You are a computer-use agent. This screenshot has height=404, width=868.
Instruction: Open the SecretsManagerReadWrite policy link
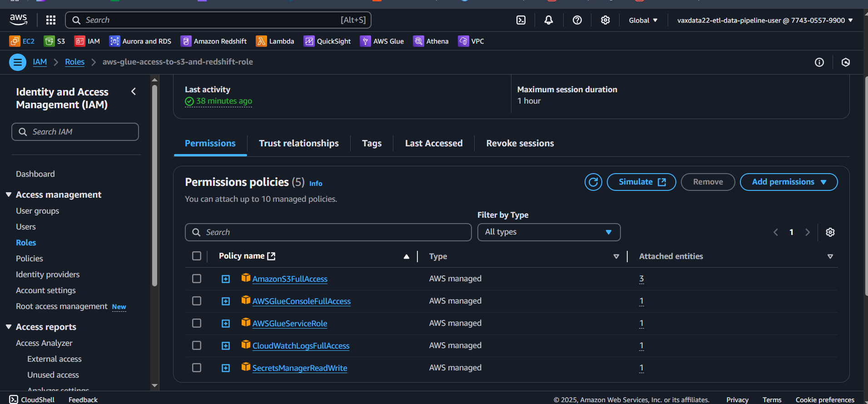(x=300, y=368)
